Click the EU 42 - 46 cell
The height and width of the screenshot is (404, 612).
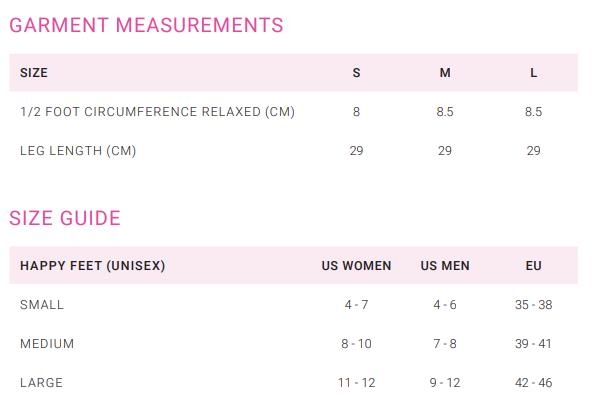tap(534, 383)
